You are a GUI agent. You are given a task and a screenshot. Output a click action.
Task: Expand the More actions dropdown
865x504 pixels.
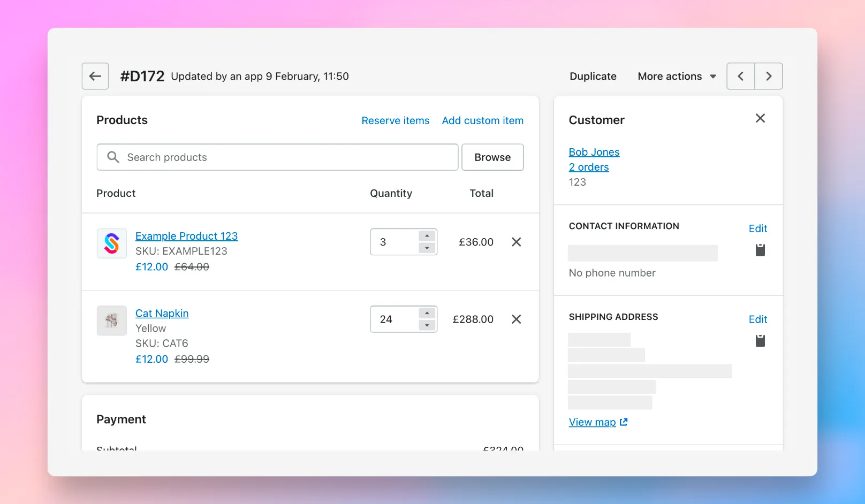(677, 76)
